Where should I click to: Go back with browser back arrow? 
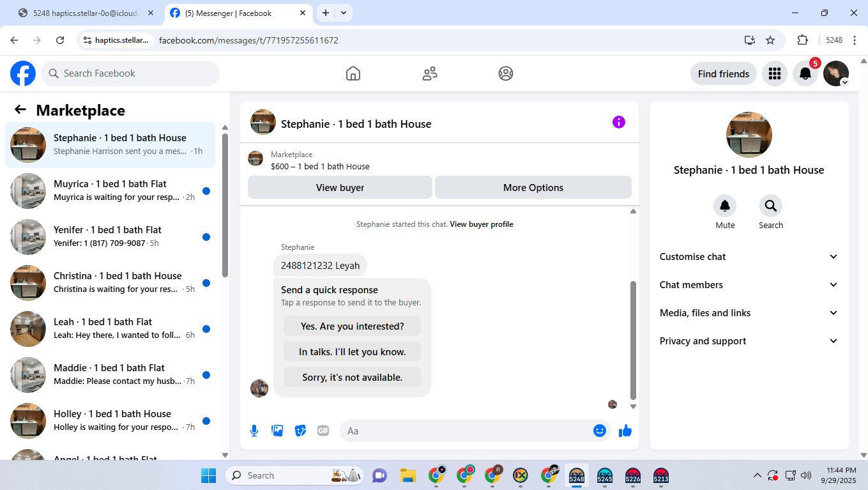pos(14,40)
